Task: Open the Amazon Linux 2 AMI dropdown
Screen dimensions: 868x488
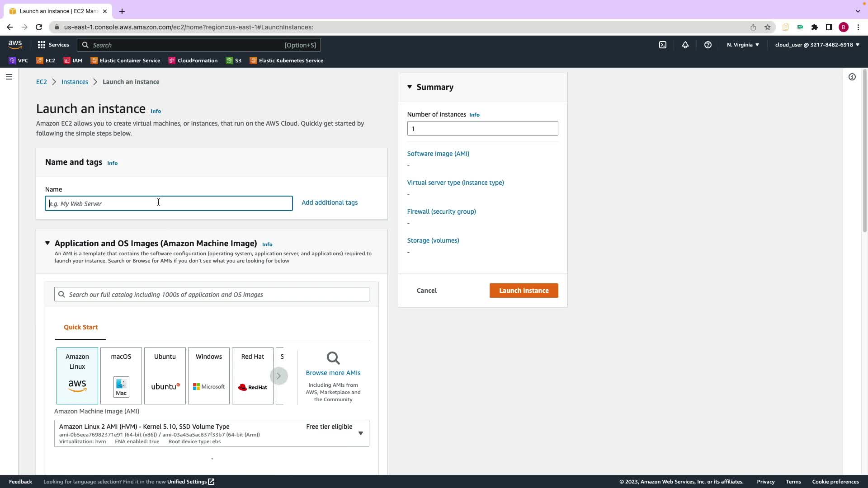Action: click(360, 433)
